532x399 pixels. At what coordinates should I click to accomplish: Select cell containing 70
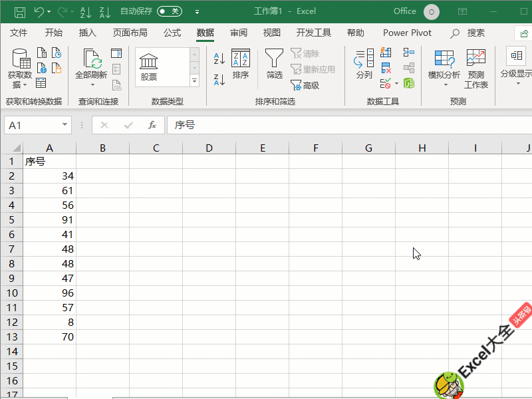coord(49,336)
